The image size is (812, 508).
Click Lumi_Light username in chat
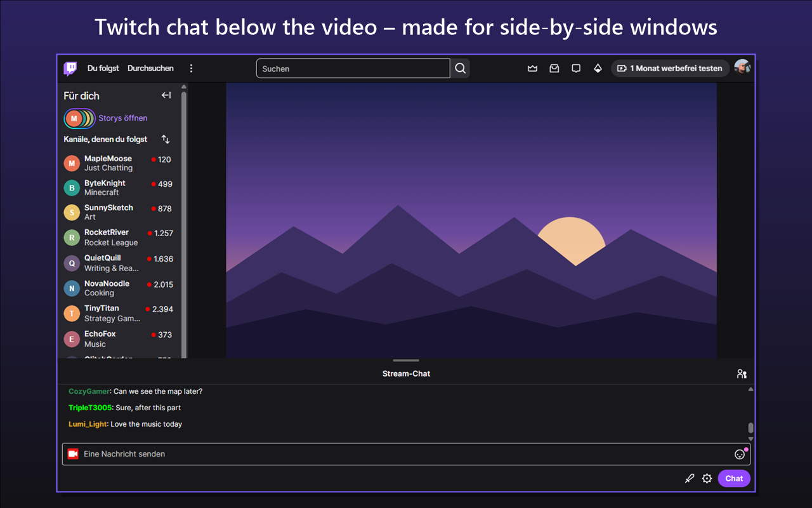88,424
